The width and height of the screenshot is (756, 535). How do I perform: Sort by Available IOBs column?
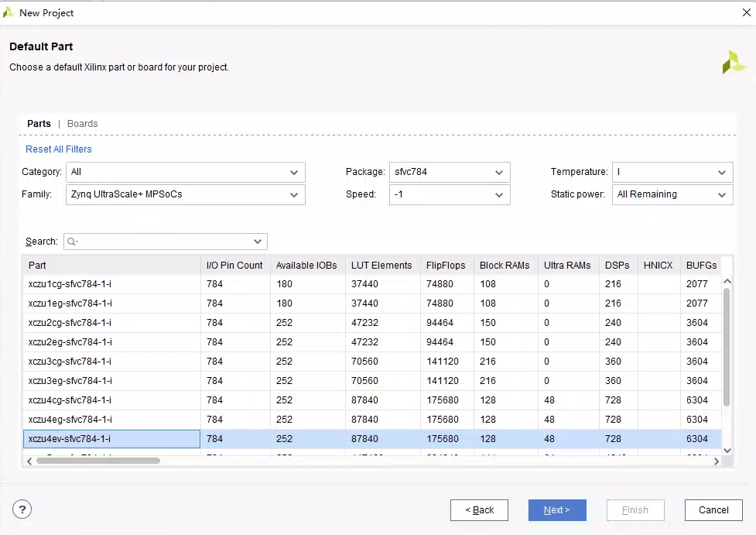point(308,266)
